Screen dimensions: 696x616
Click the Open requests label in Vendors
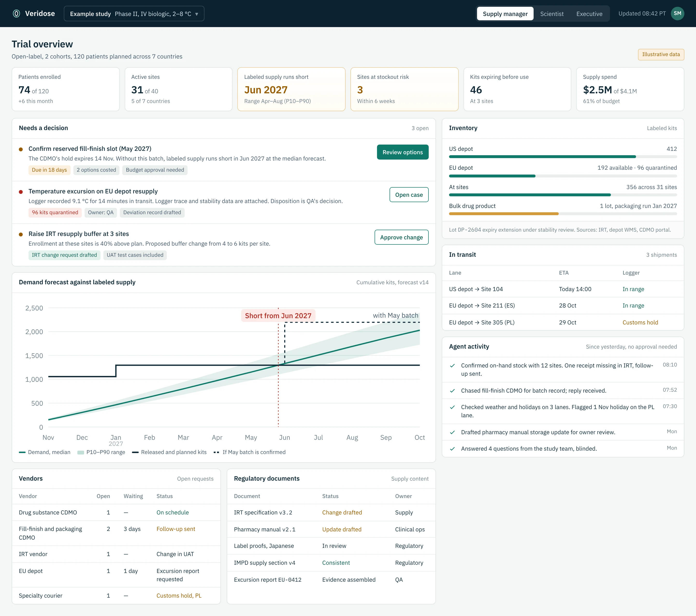pyautogui.click(x=195, y=479)
